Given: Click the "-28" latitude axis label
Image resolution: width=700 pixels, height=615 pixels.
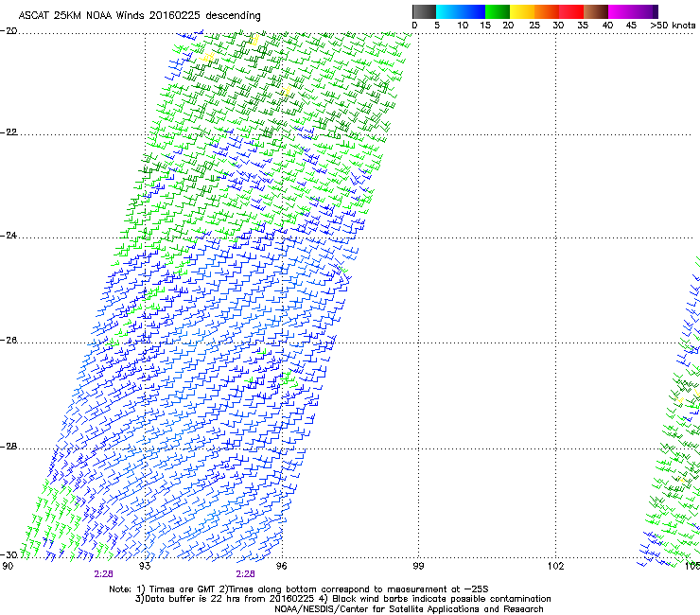Looking at the screenshot, I should [x=9, y=447].
